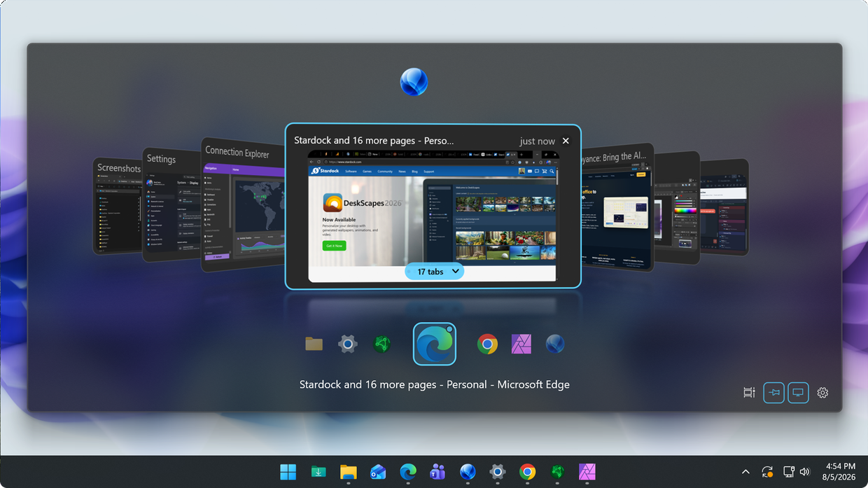Image resolution: width=868 pixels, height=488 pixels.
Task: Switch to the rightmost dark editor window card
Action: point(724,207)
